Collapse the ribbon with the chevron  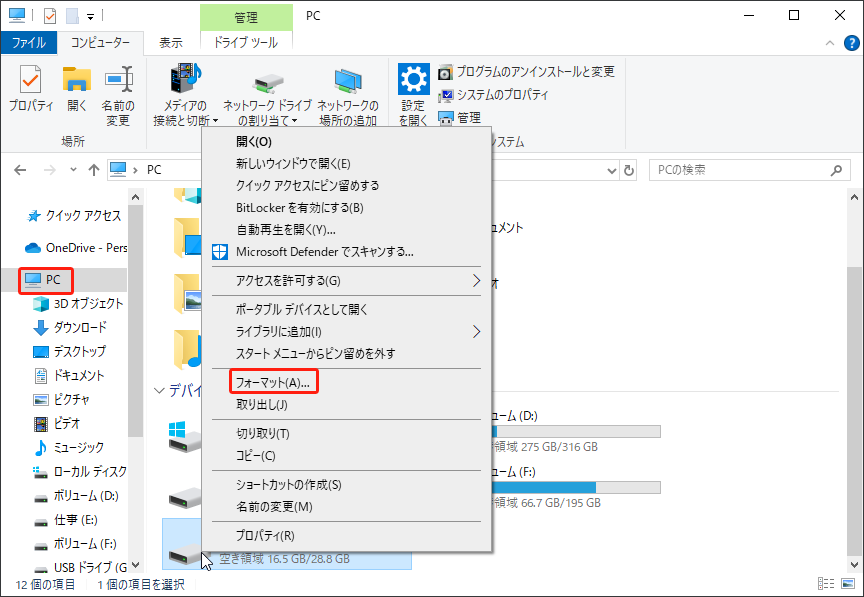coord(830,43)
